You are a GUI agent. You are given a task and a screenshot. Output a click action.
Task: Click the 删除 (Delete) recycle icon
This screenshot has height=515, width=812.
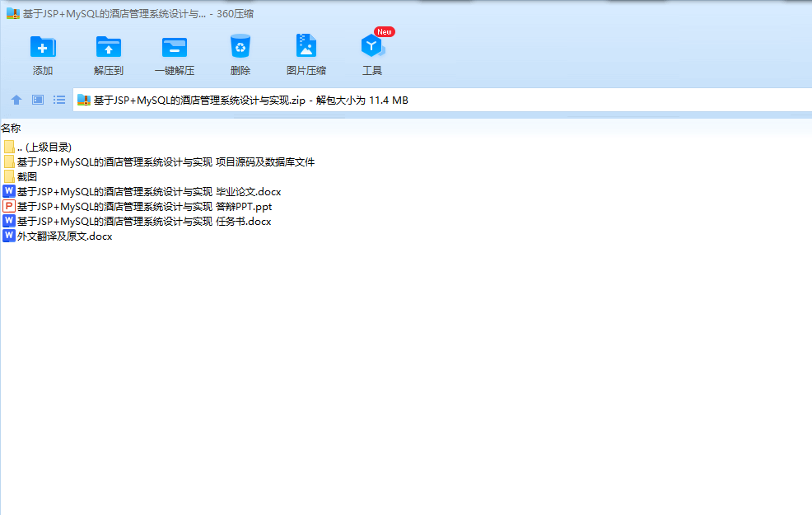(x=240, y=46)
